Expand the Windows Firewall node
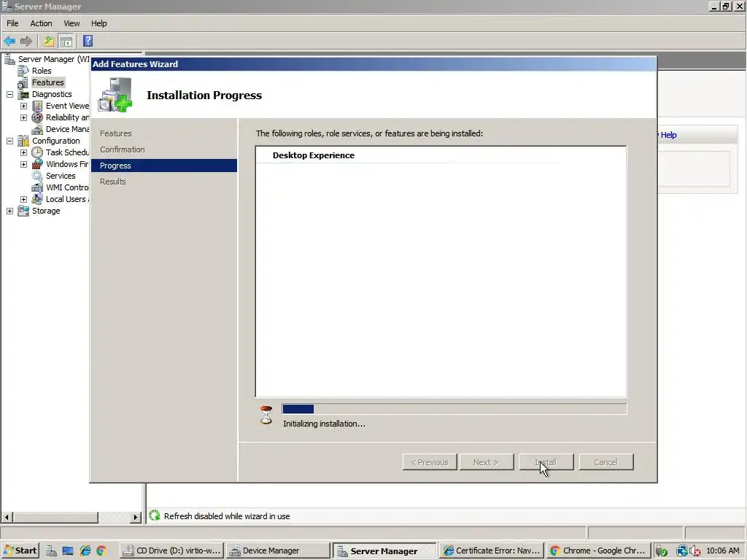Screen dimensions: 747x560 point(23,164)
